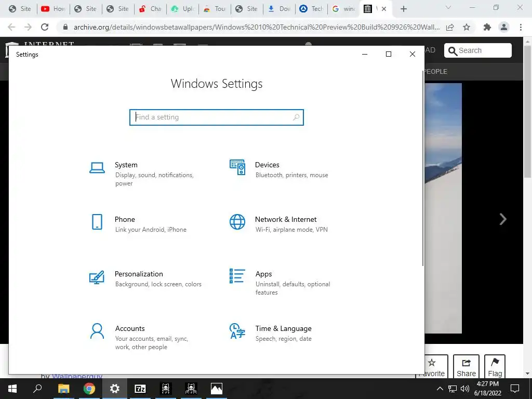Open 7-Zip from the taskbar
The height and width of the screenshot is (399, 532).
(140, 389)
